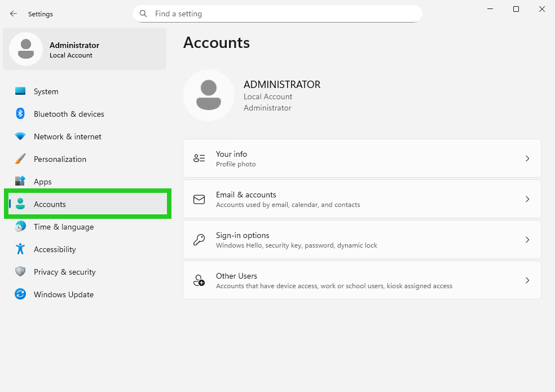Select Time & language in sidebar
Viewport: 555px width, 392px height.
(x=63, y=227)
